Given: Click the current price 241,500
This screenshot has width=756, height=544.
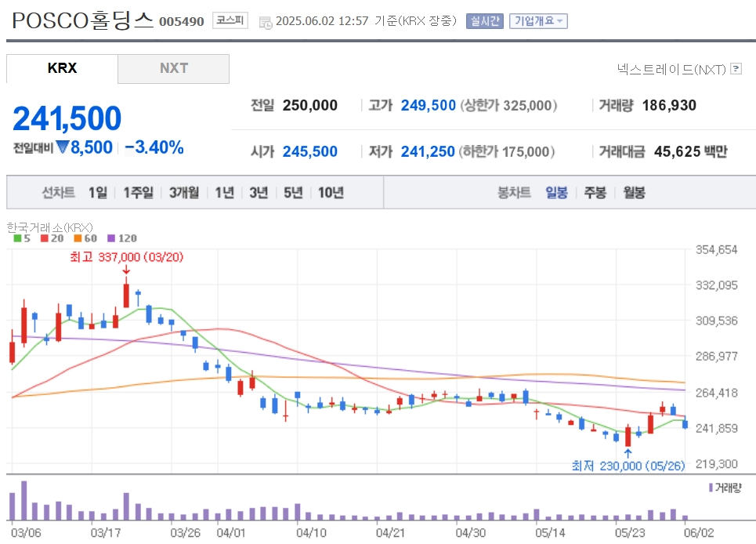Looking at the screenshot, I should click(67, 118).
